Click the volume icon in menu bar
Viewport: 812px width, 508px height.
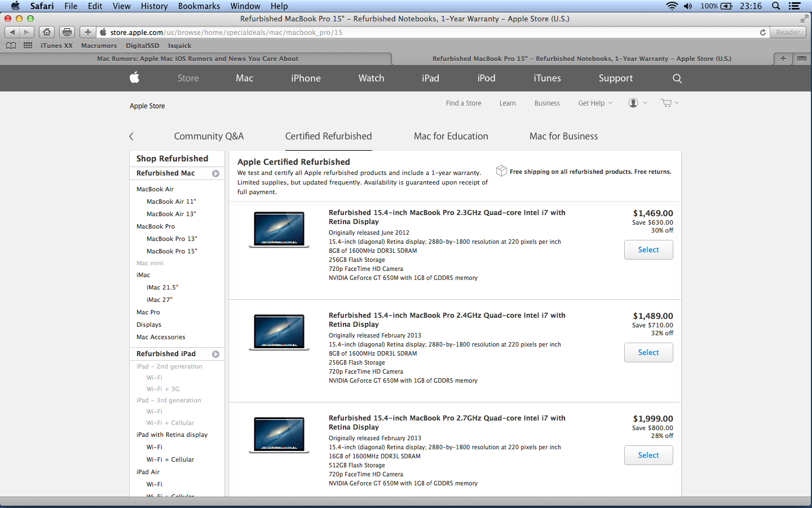[688, 6]
